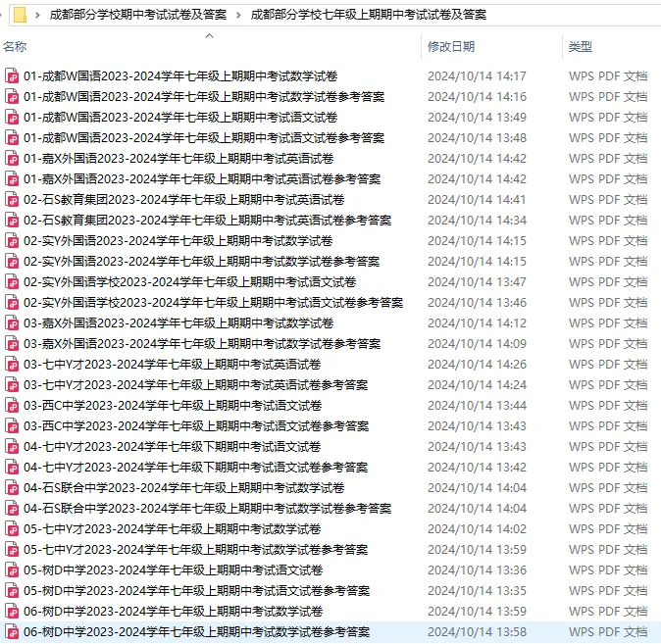Click PDF icon of 03-嘉X外国语数学试卷
The width and height of the screenshot is (661, 644).
coord(12,323)
